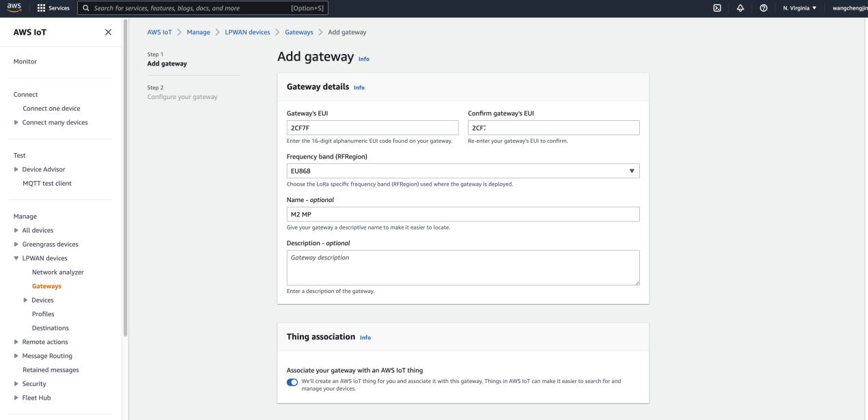Open Network analyzer in sidebar
The height and width of the screenshot is (420, 868).
pos(57,272)
